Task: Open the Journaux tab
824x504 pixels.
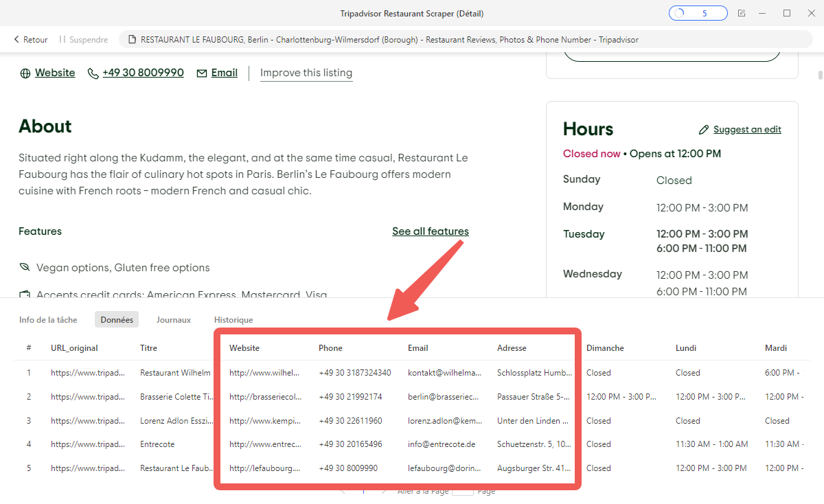Action: [x=173, y=319]
